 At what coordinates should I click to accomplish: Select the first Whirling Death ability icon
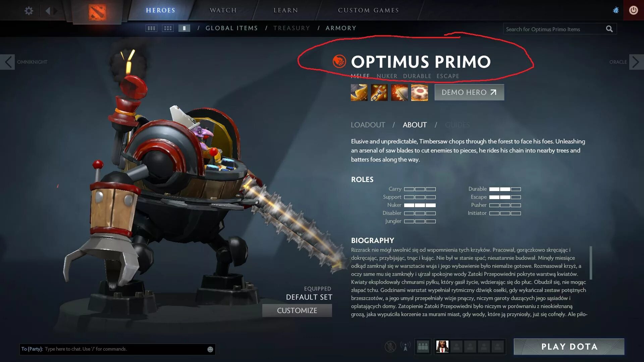click(x=359, y=92)
